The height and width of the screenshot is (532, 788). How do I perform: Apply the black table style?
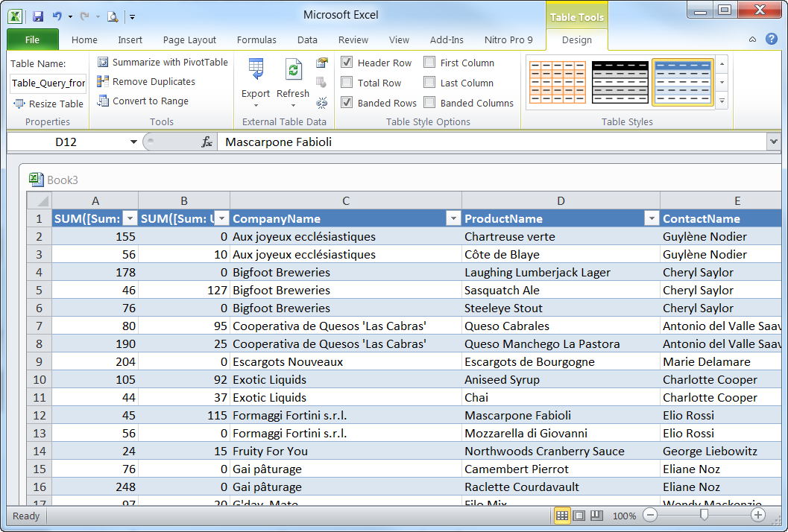620,82
